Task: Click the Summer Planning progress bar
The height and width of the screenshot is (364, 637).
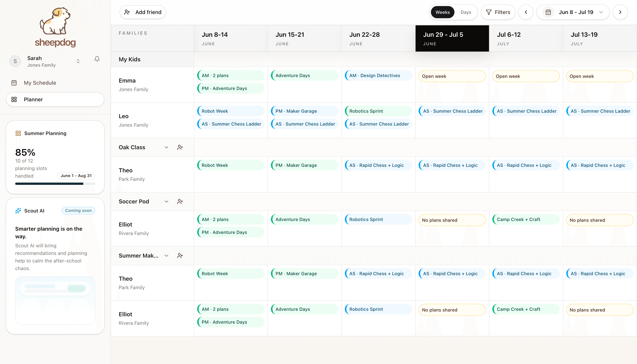Action: click(55, 184)
